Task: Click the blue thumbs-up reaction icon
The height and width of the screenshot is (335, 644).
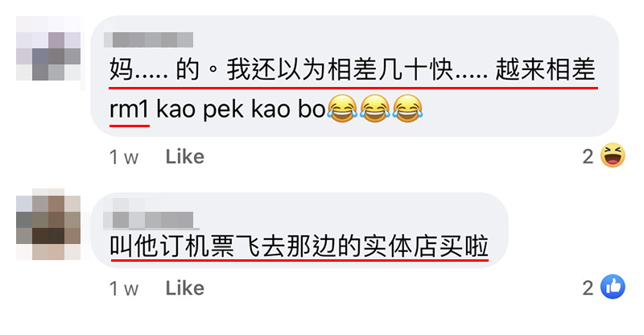Action: tap(613, 287)
